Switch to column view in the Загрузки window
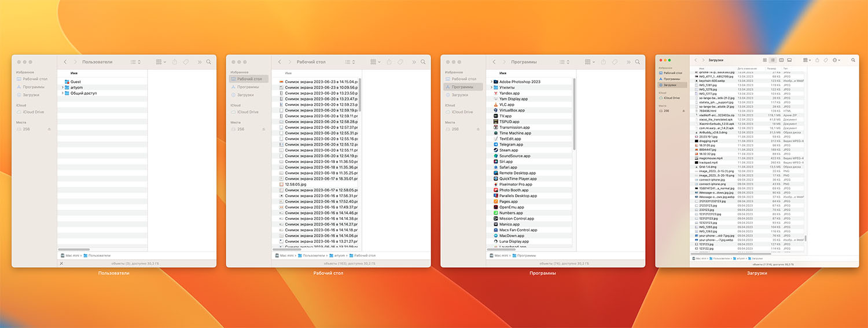 tap(781, 60)
